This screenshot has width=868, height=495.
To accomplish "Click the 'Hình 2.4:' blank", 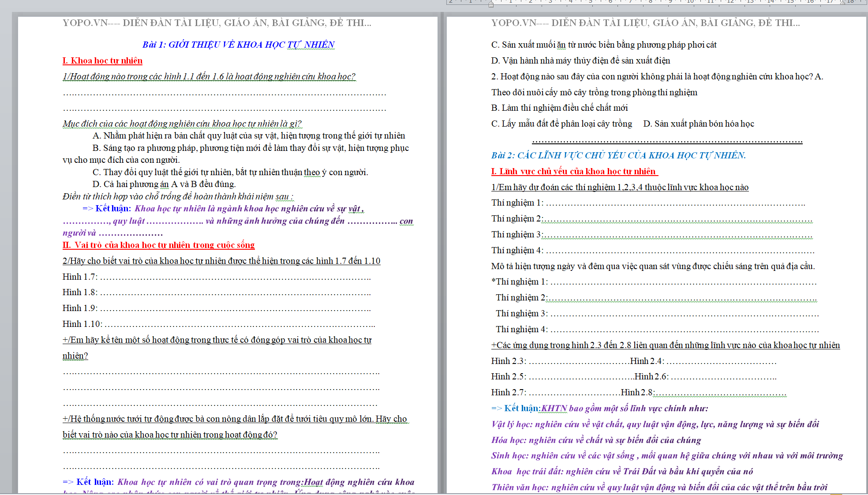I will point(722,362).
